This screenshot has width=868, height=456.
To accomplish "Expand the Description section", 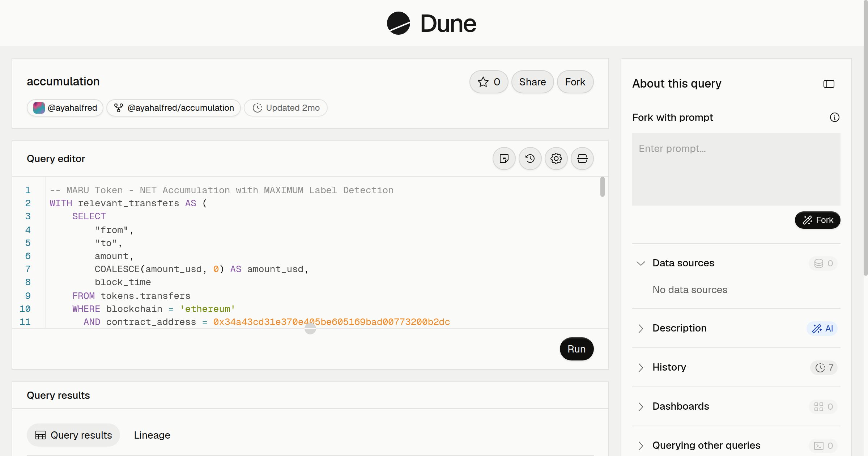I will pyautogui.click(x=641, y=328).
